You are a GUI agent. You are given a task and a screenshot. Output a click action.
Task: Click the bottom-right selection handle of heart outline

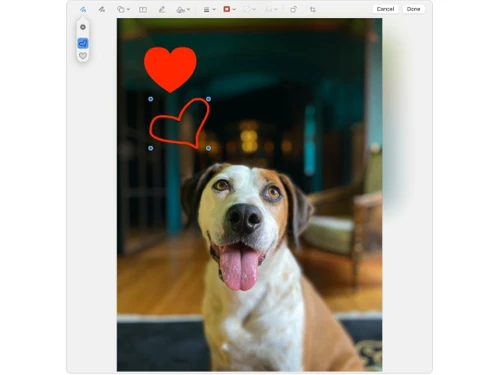point(208,148)
